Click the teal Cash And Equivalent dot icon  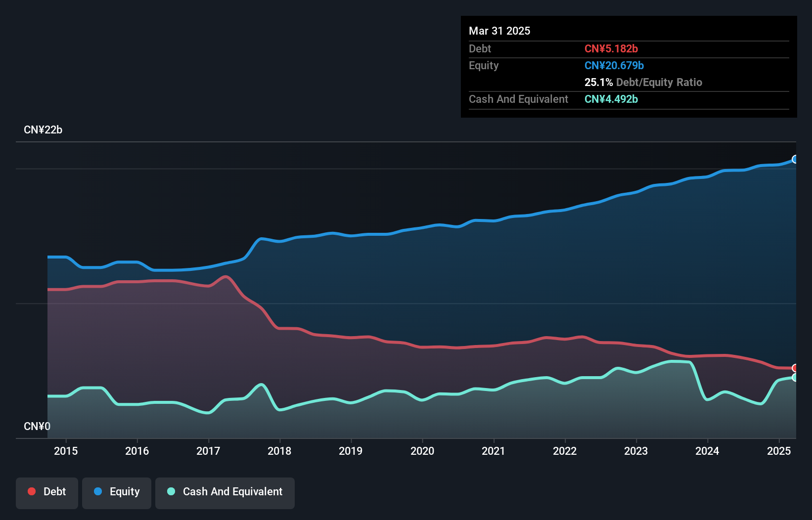click(171, 491)
